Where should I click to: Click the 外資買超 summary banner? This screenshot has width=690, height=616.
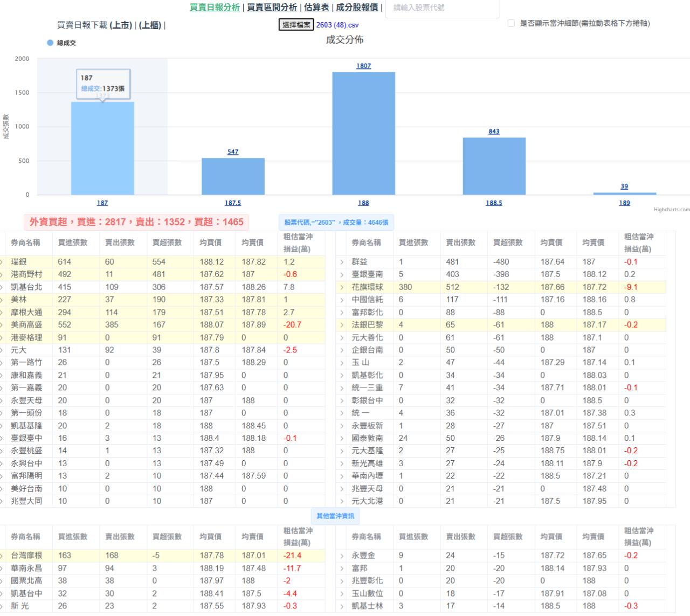136,222
